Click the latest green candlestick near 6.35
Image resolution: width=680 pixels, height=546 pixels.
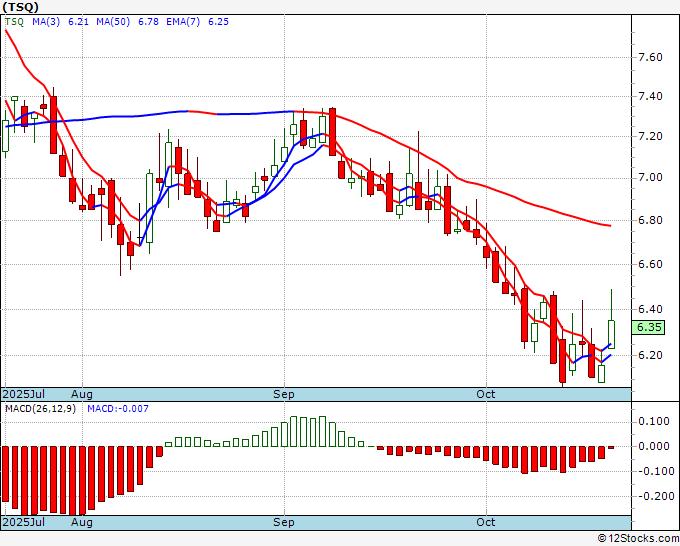611,334
